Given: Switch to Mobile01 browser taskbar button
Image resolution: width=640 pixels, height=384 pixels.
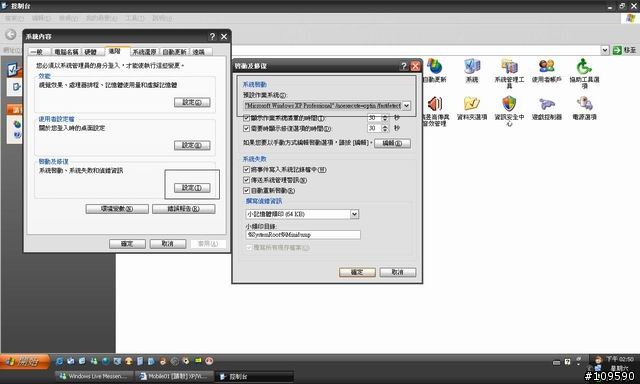Looking at the screenshot, I should (175, 376).
